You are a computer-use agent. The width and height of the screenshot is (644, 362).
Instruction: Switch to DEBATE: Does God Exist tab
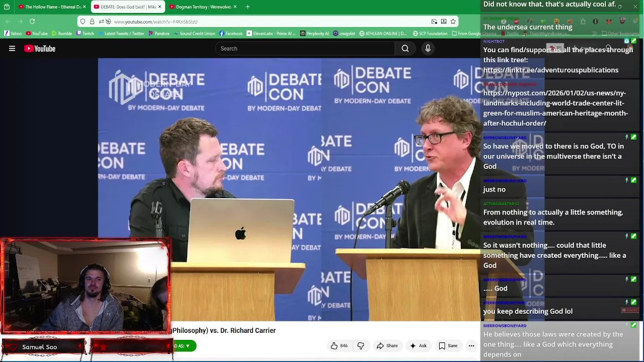click(127, 7)
